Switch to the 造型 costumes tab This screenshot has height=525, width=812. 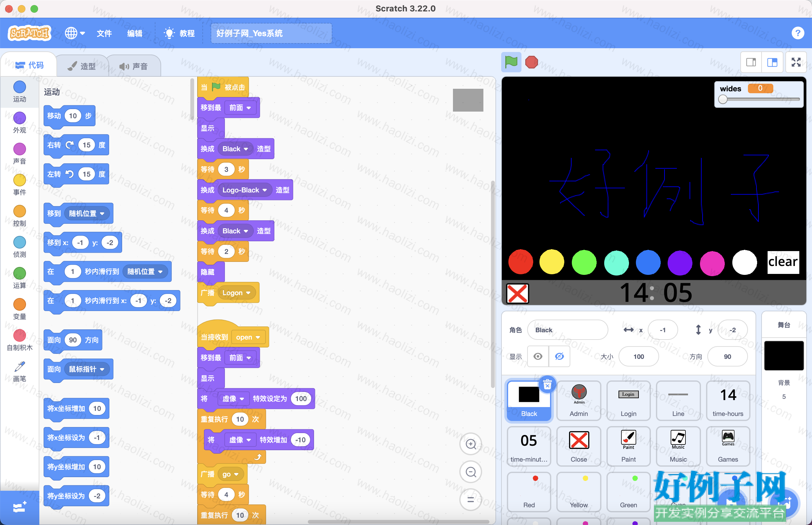coord(82,66)
